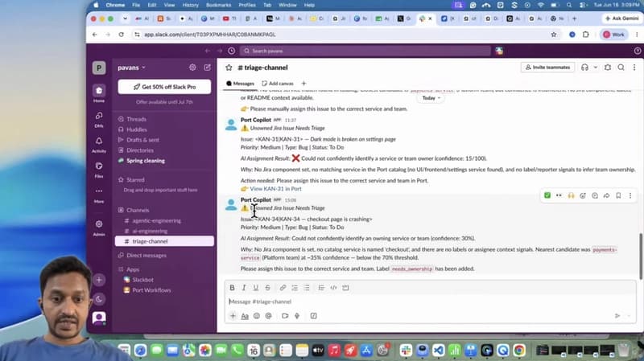This screenshot has height=361, width=644.
Task: Open Slack history clock icon
Action: point(232,51)
